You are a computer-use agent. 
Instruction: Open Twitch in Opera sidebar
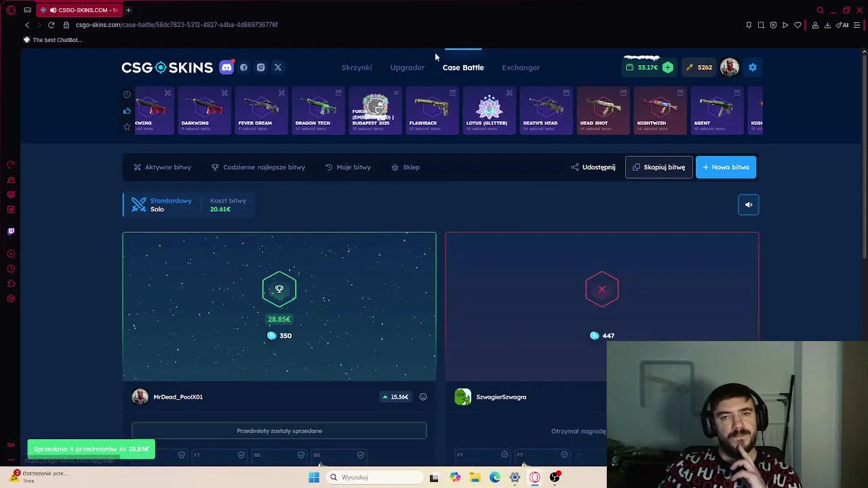point(11,231)
